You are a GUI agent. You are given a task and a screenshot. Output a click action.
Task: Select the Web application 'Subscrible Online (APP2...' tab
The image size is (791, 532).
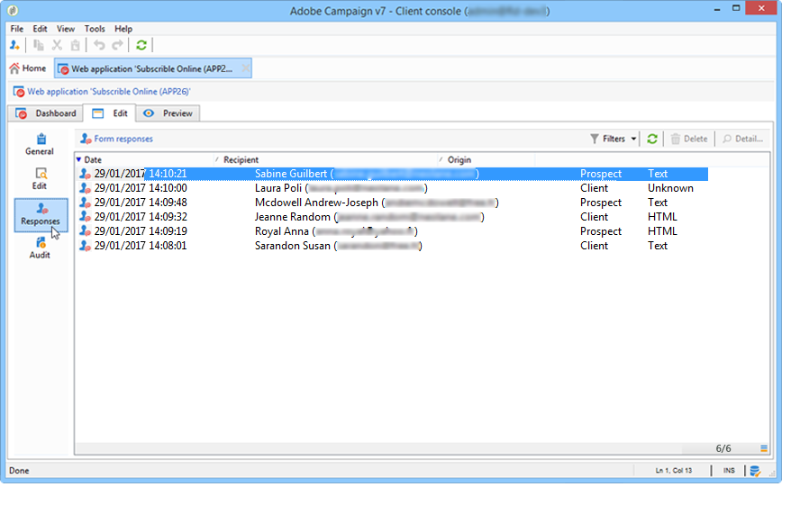pyautogui.click(x=152, y=68)
